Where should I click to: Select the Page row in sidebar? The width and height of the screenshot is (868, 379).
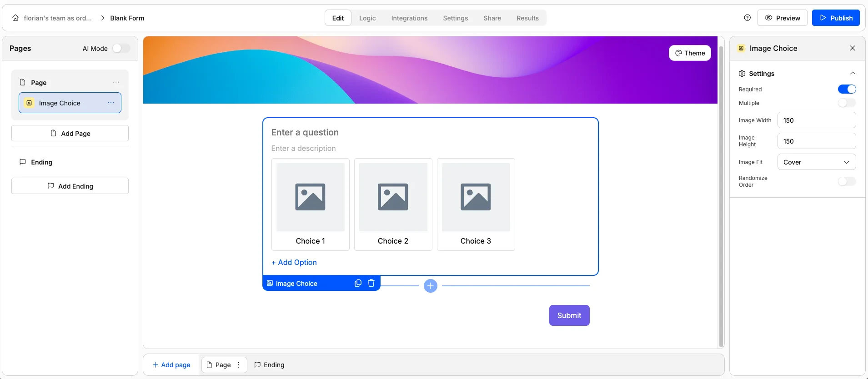point(70,82)
